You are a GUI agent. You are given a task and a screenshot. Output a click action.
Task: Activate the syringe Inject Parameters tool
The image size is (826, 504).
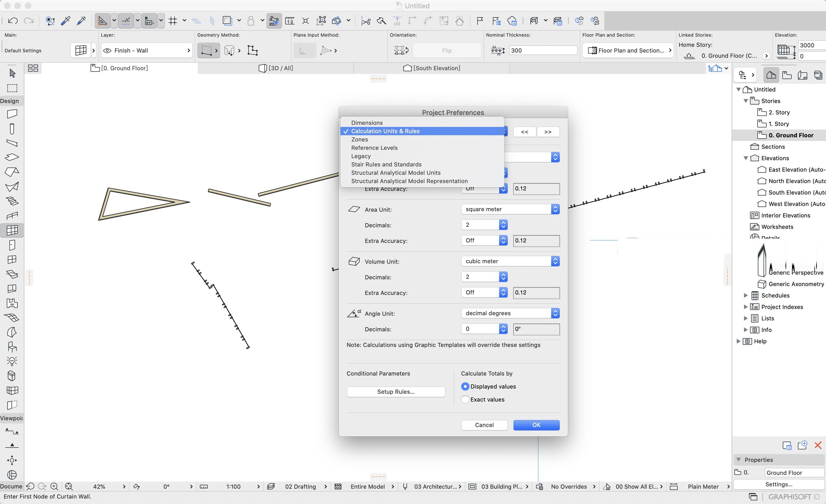coord(81,21)
